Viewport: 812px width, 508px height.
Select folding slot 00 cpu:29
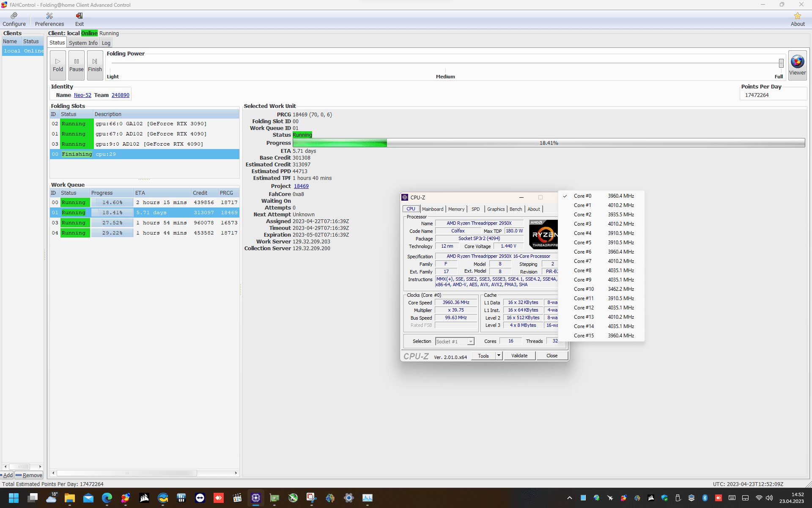click(x=144, y=154)
